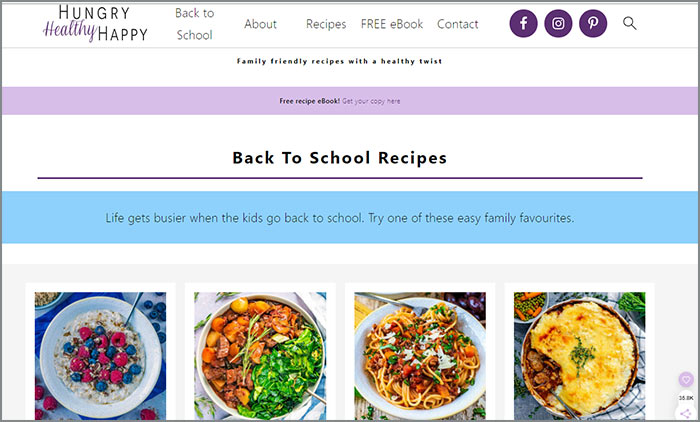Click the 'Get your copy here' link
This screenshot has height=422, width=700.
pyautogui.click(x=371, y=101)
